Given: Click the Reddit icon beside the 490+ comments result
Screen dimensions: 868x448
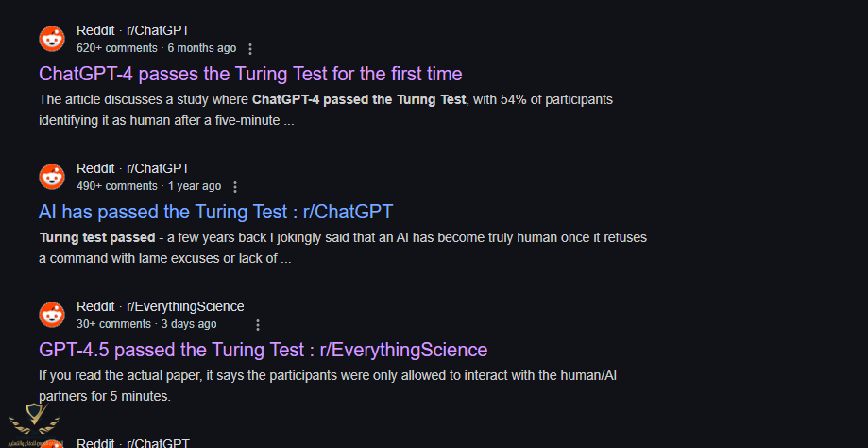Looking at the screenshot, I should pyautogui.click(x=52, y=177).
